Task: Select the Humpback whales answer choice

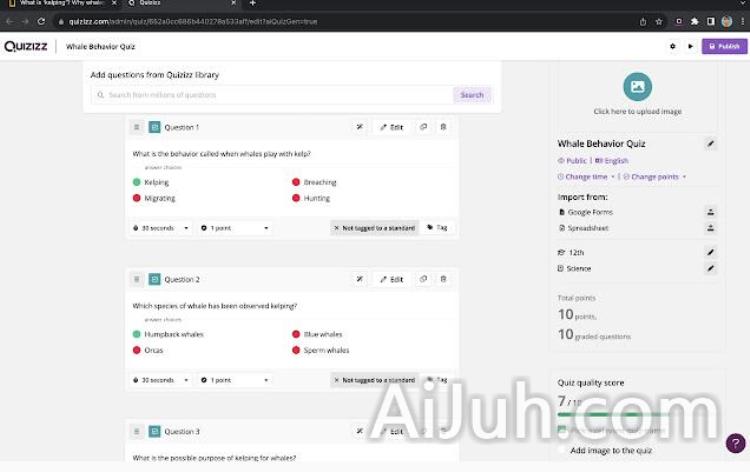Action: pos(168,334)
